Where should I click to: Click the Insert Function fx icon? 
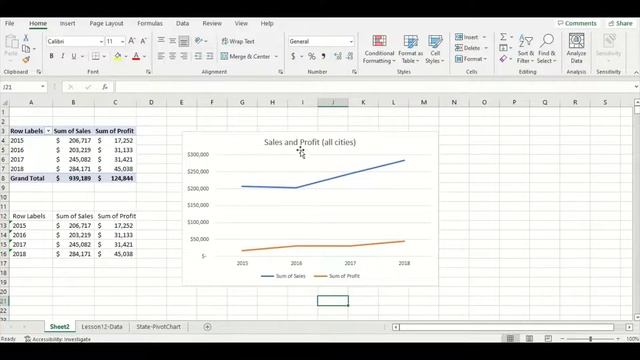[x=105, y=87]
